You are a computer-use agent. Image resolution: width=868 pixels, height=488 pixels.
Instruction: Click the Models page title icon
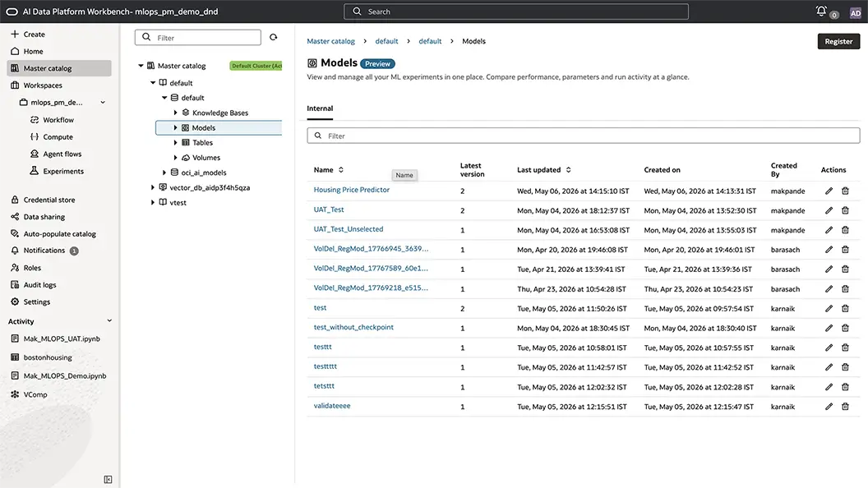coord(312,63)
